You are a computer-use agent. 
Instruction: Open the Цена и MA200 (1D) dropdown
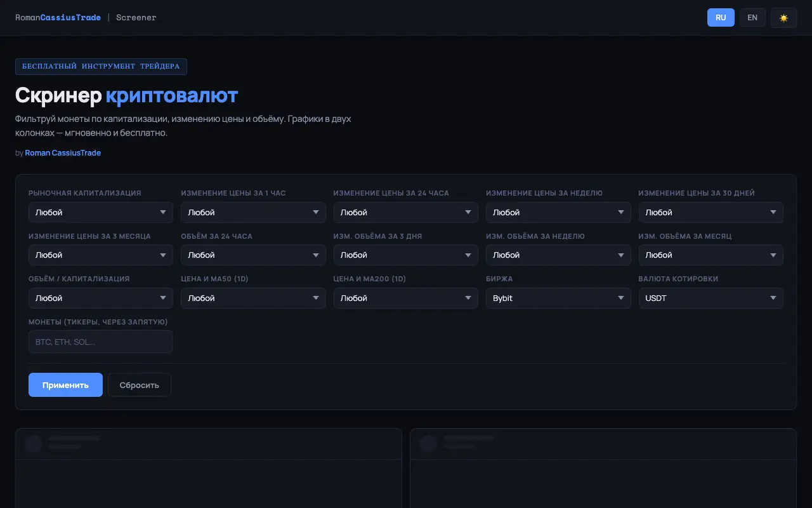pos(406,298)
